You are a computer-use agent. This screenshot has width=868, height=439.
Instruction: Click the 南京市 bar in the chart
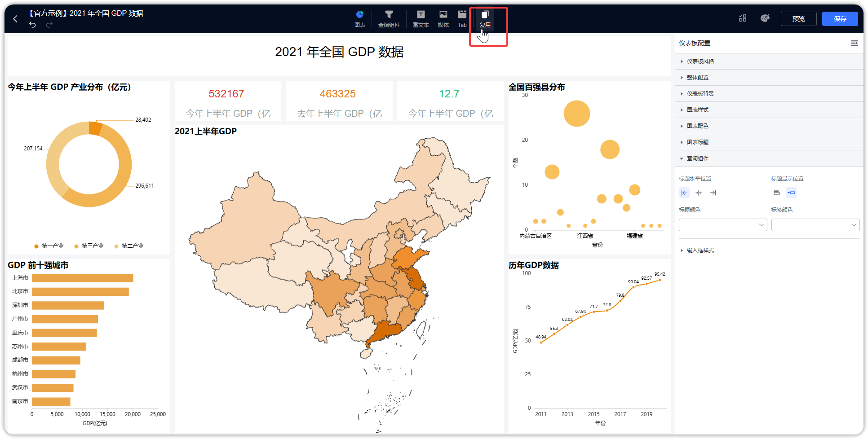(x=51, y=401)
